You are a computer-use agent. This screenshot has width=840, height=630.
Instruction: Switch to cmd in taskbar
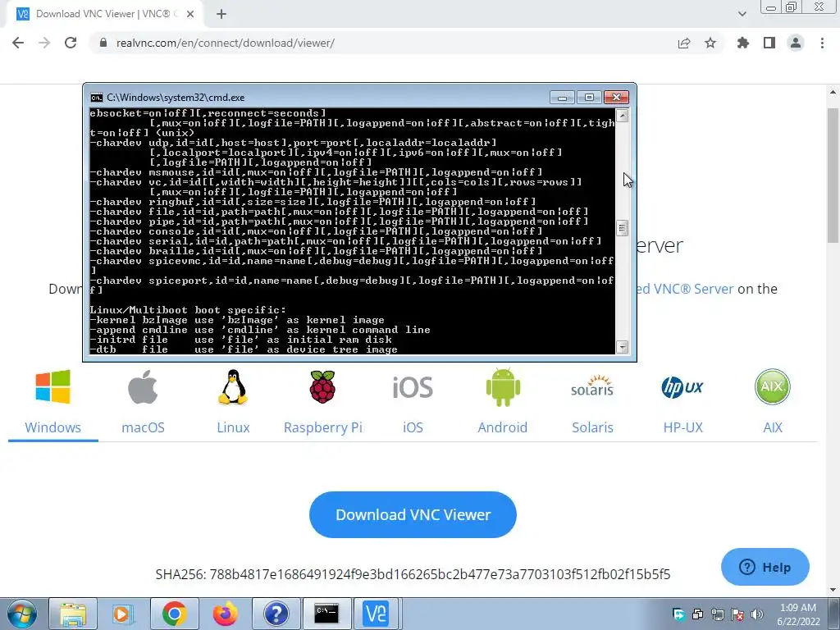tap(326, 614)
